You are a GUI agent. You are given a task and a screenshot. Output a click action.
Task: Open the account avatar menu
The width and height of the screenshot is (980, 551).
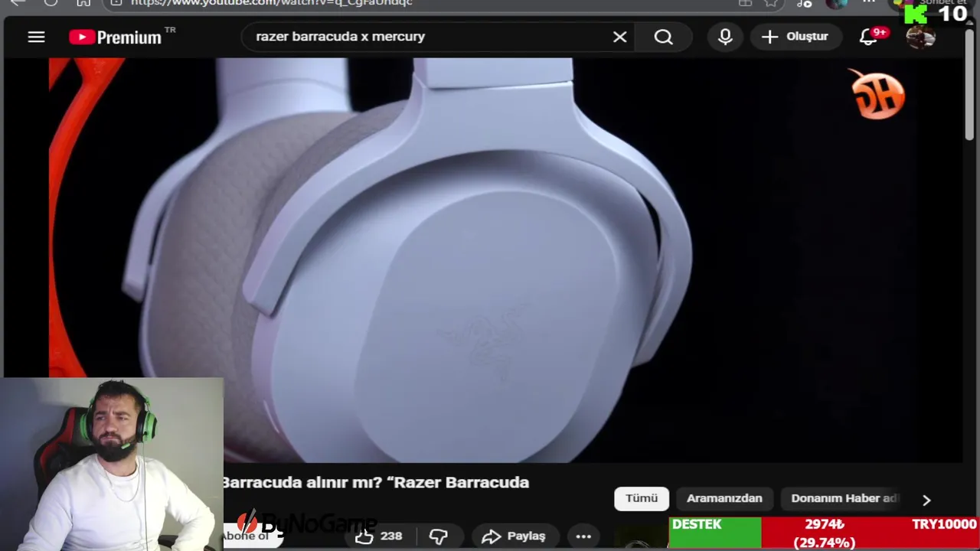[x=920, y=37]
